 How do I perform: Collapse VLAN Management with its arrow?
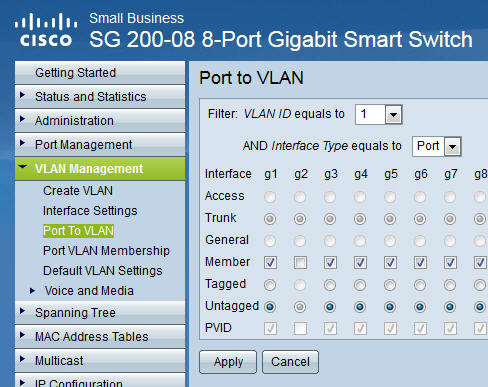[23, 166]
